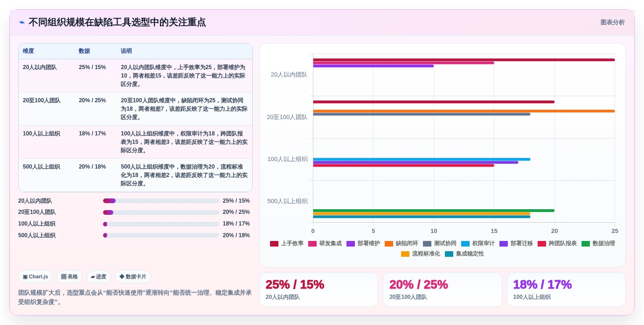Click the blue 权限审计 bar in chart

pos(422,159)
